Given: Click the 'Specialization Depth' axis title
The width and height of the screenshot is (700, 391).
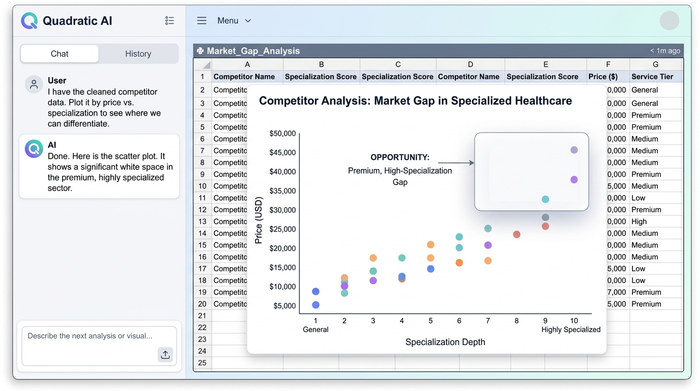Looking at the screenshot, I should click(x=445, y=342).
